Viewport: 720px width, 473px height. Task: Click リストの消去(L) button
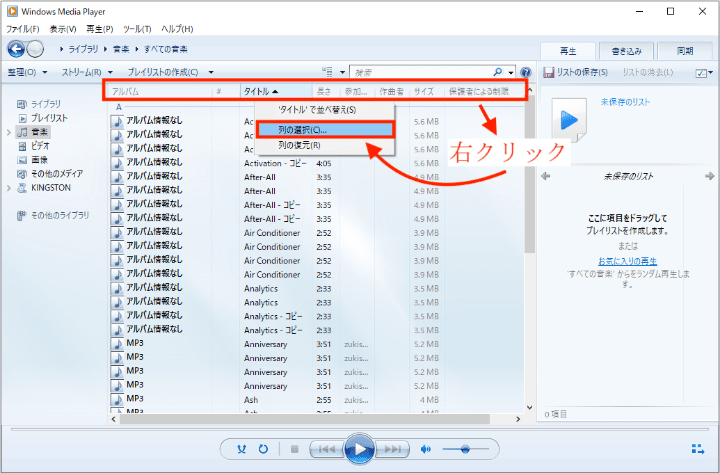point(648,72)
